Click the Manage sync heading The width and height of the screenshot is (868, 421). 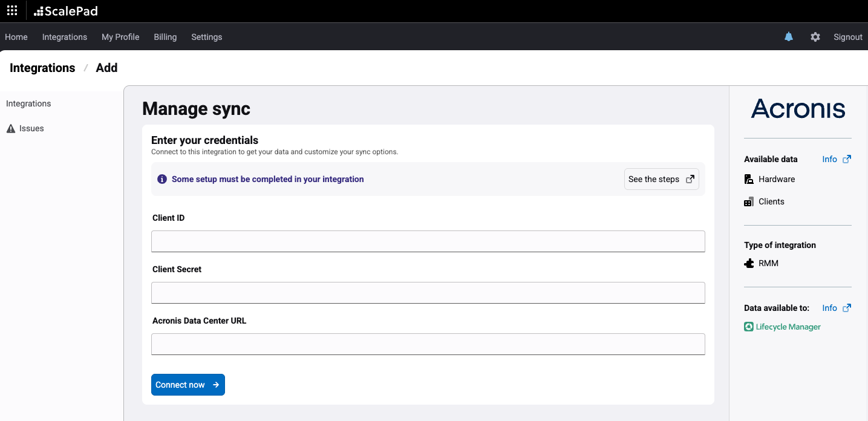click(196, 109)
